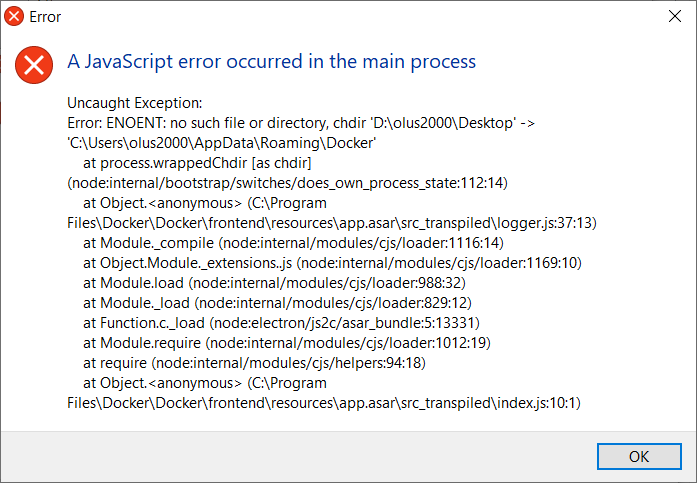
Task: Click the "A JavaScript error occurred" heading
Action: pos(272,61)
